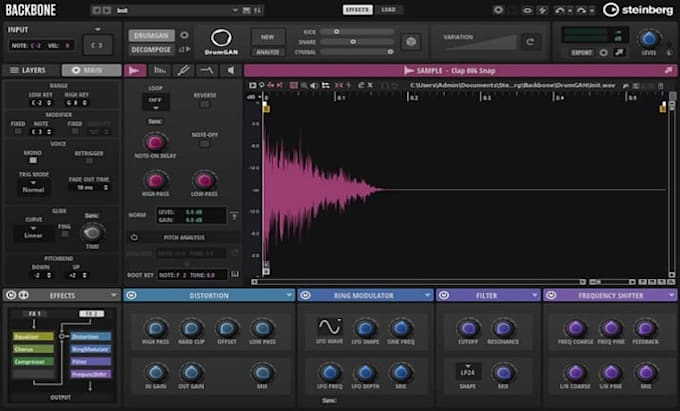Click the second circular icon in Effects header
This screenshot has width=680, height=411.
tap(24, 295)
